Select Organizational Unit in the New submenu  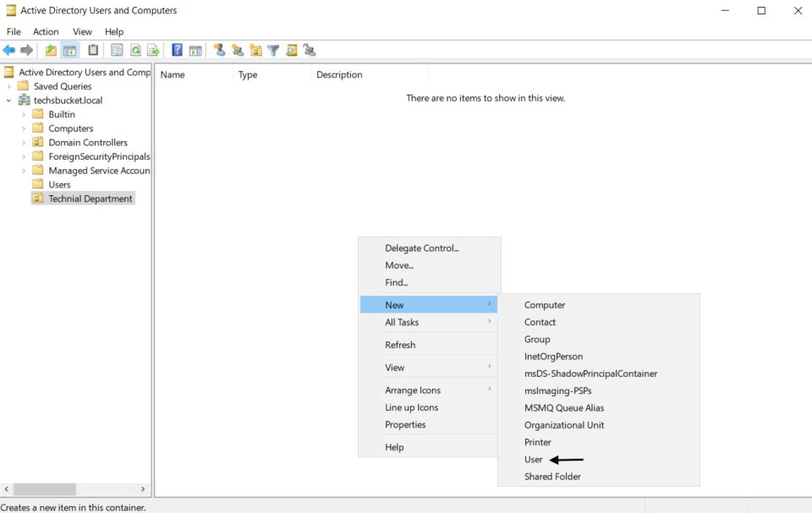pyautogui.click(x=599, y=424)
